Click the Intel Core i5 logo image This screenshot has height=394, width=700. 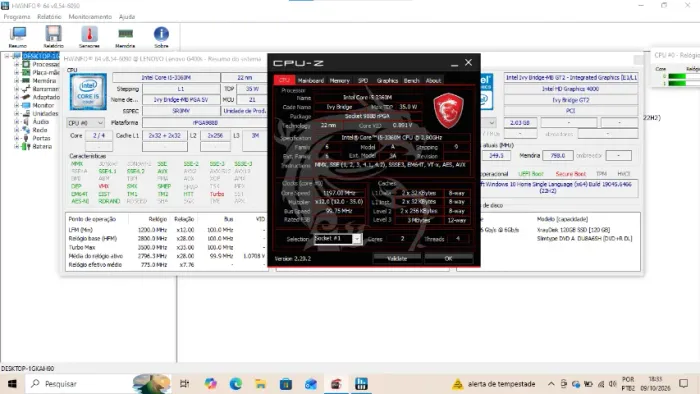click(88, 92)
